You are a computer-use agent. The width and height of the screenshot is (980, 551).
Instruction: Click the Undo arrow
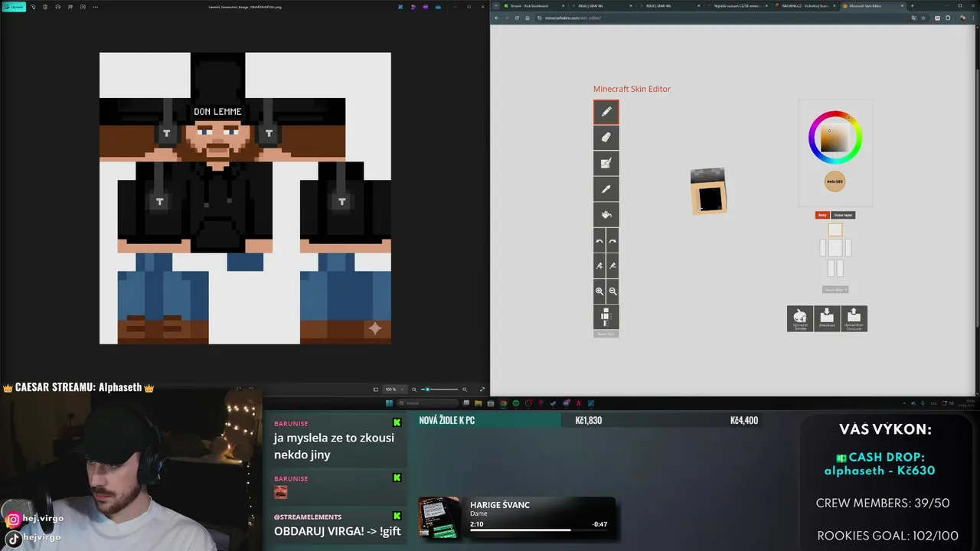tap(599, 240)
